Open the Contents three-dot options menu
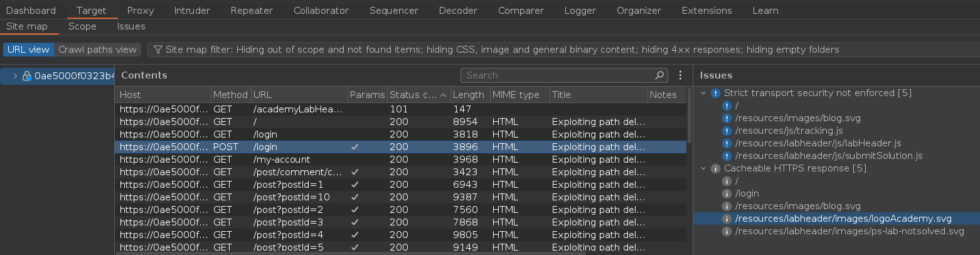The image size is (980, 255). [x=680, y=75]
